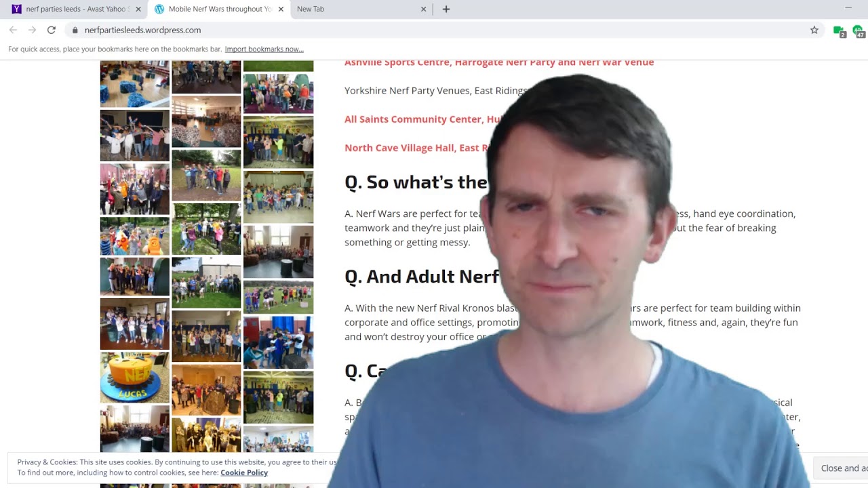Image resolution: width=868 pixels, height=488 pixels.
Task: Minimize the browser window
Action: coord(848,7)
